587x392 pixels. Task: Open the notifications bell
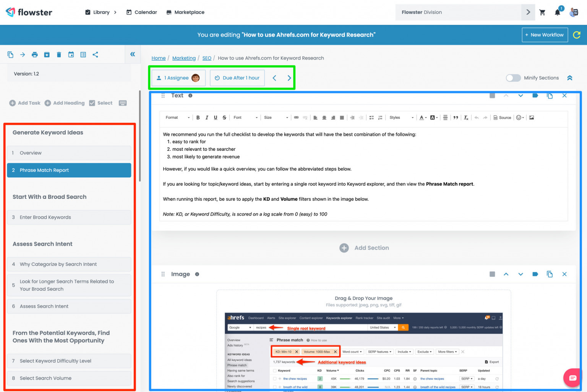[557, 13]
